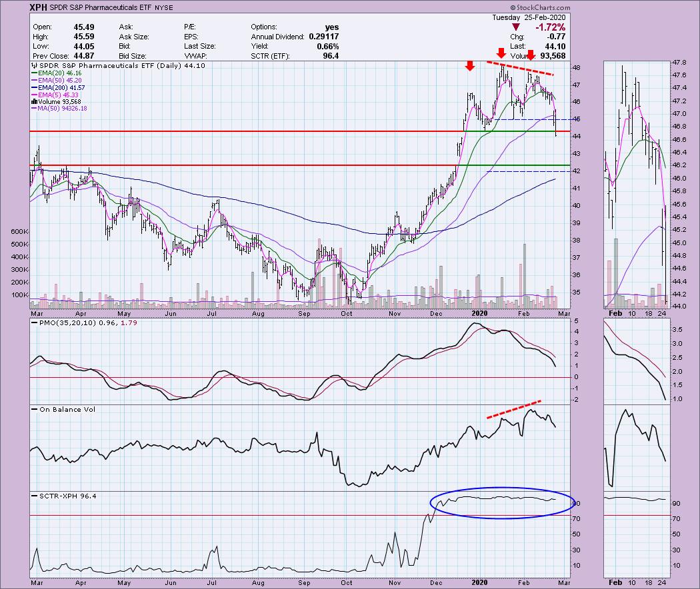The image size is (700, 589).
Task: Click the 44.0 label on the zoomed panel axis
Action: [681, 306]
